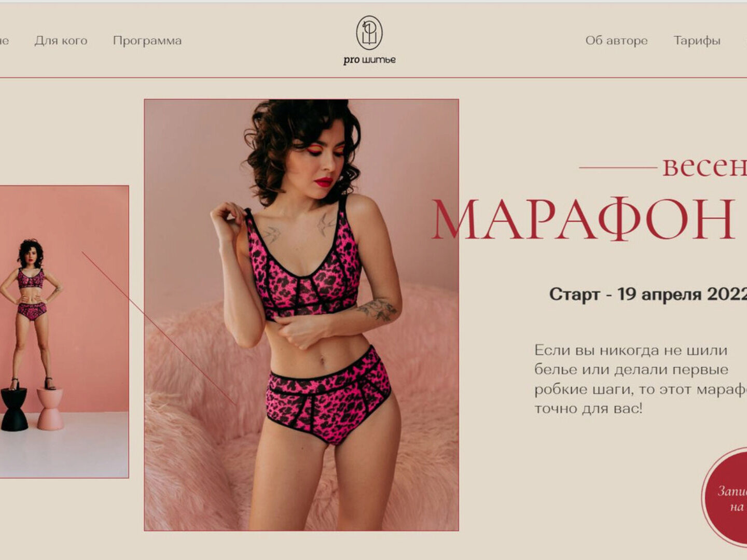Click the paragraph starting 'Если вы никогда не шили'
The width and height of the screenshot is (747, 560).
point(641,379)
